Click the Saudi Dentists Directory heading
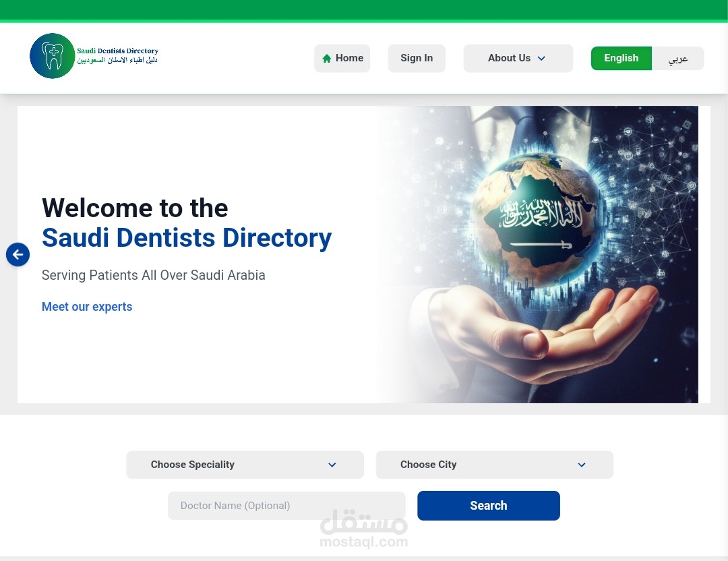728x561 pixels. [187, 238]
